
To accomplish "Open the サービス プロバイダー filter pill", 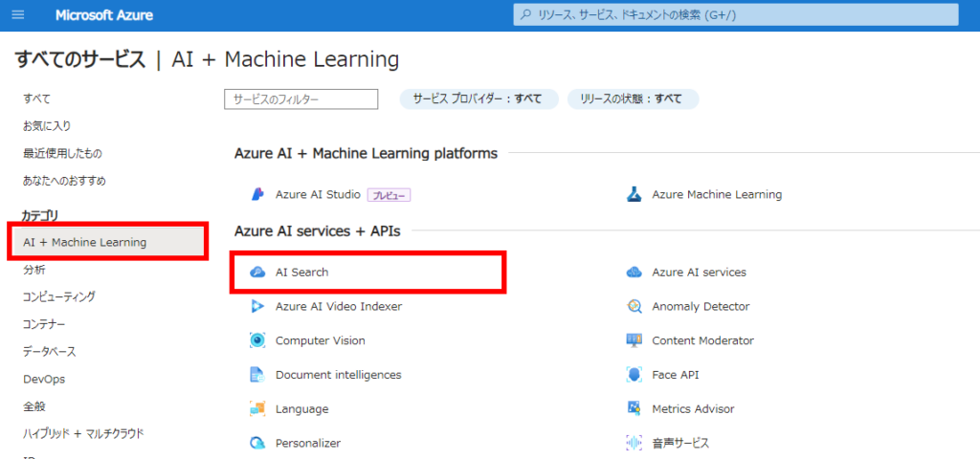I will [479, 98].
